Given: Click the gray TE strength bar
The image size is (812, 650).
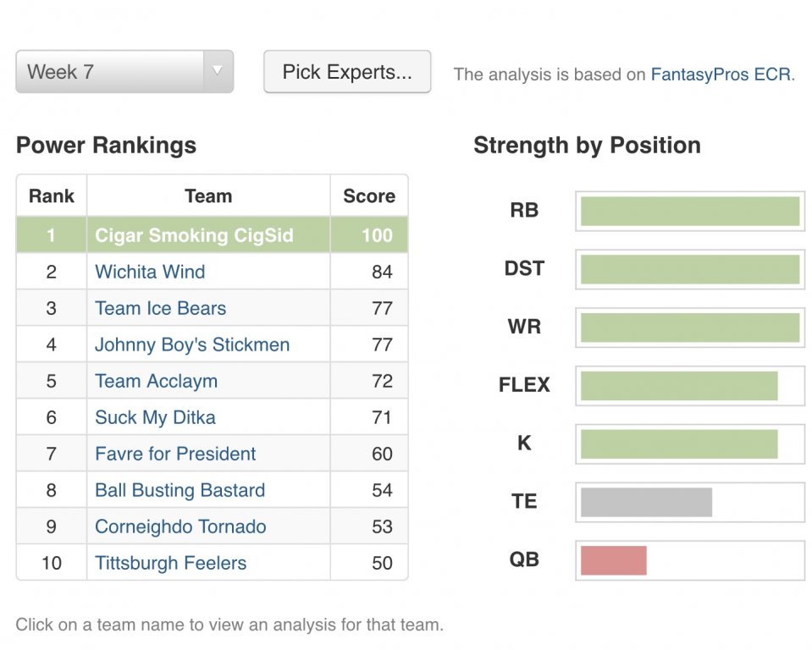Looking at the screenshot, I should (646, 502).
